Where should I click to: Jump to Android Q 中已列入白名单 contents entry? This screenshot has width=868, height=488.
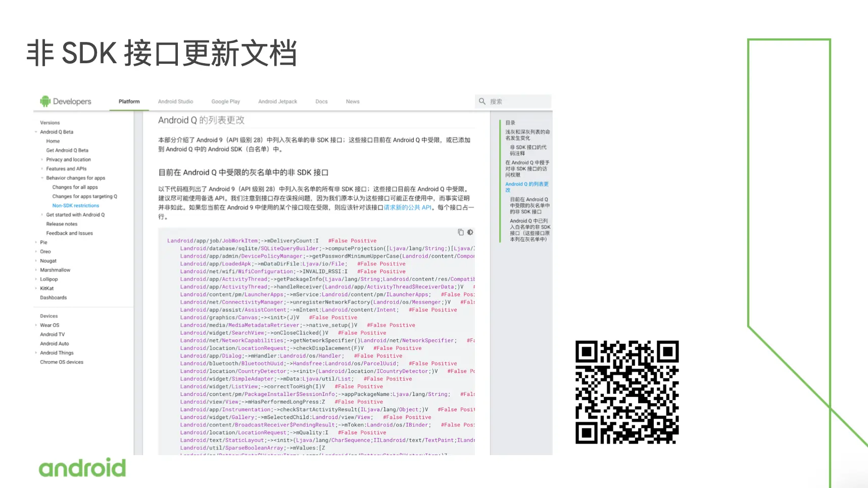click(530, 230)
